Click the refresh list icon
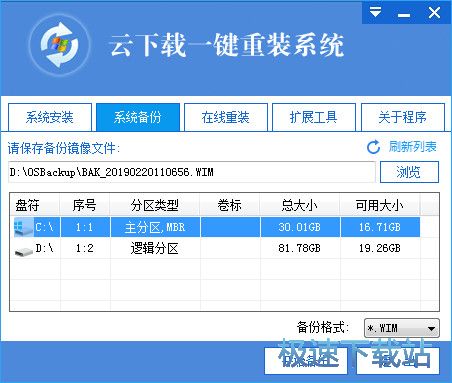452x383 pixels. [374, 147]
